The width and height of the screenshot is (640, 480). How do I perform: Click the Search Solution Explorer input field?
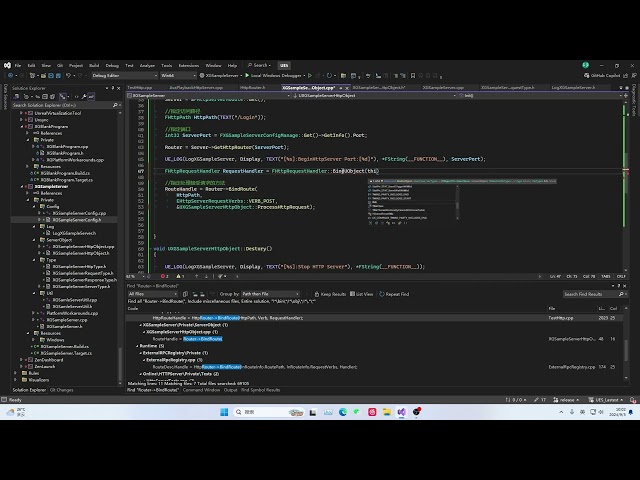click(x=61, y=105)
